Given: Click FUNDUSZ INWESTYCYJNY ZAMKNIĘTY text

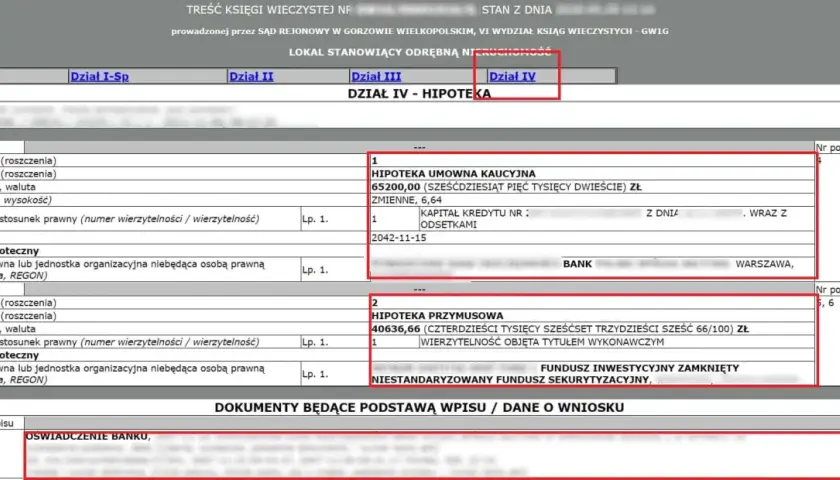Looking at the screenshot, I should click(640, 368).
